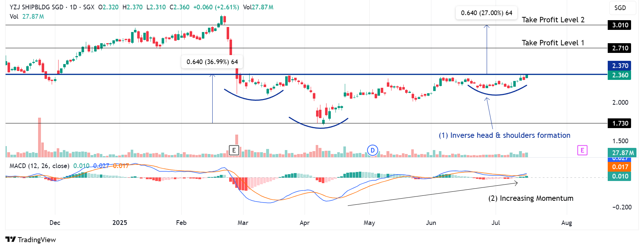Screen dimensions: 644x249
Task: Click the Apr label on the time axis
Action: click(305, 223)
